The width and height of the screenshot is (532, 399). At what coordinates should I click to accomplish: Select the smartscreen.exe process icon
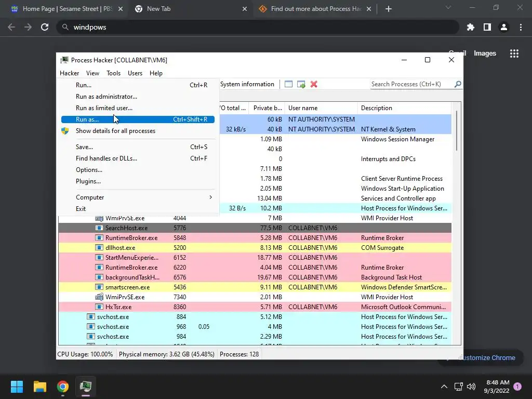(99, 287)
